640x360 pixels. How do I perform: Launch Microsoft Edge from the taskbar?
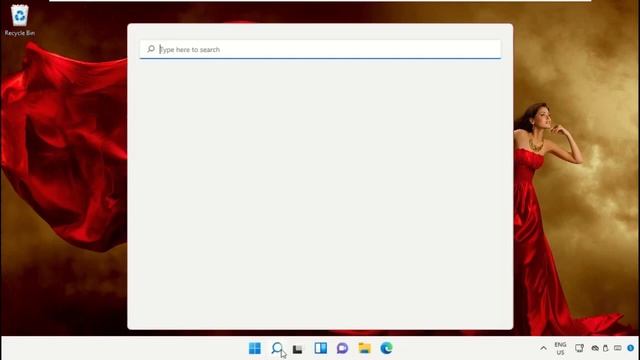pyautogui.click(x=387, y=348)
